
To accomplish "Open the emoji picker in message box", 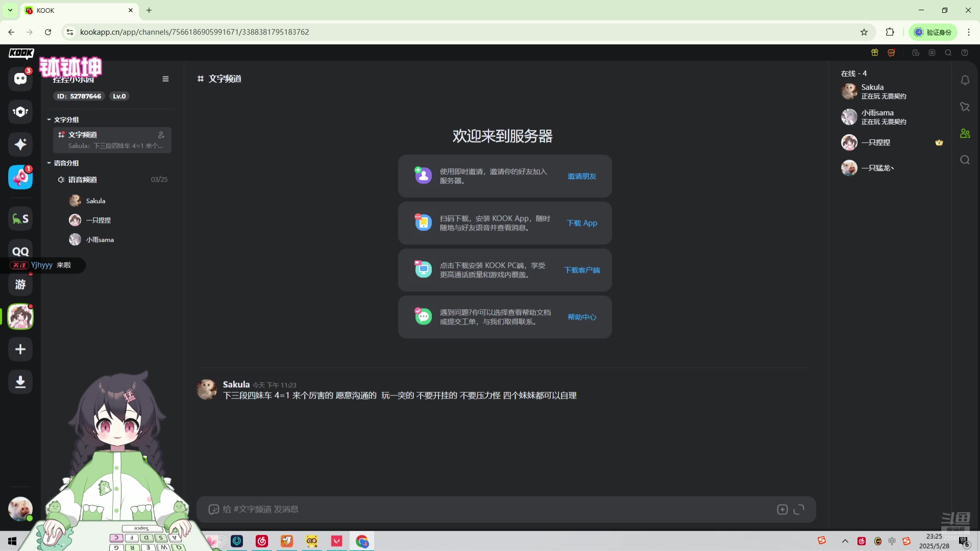I will click(214, 509).
